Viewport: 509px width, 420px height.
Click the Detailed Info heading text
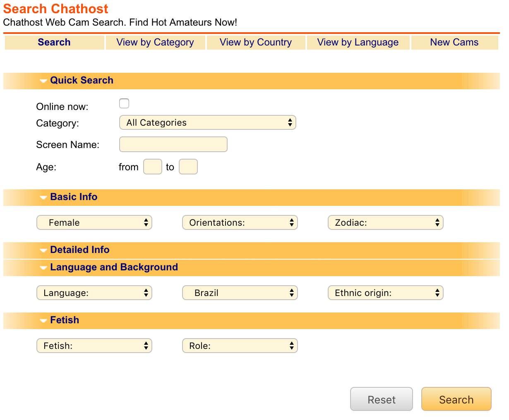(80, 250)
